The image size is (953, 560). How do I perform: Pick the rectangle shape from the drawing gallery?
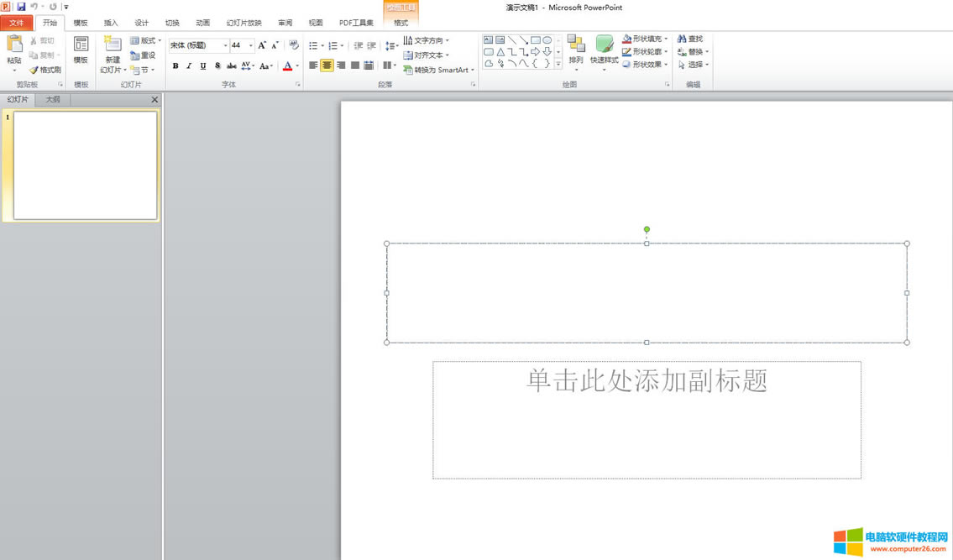point(537,39)
